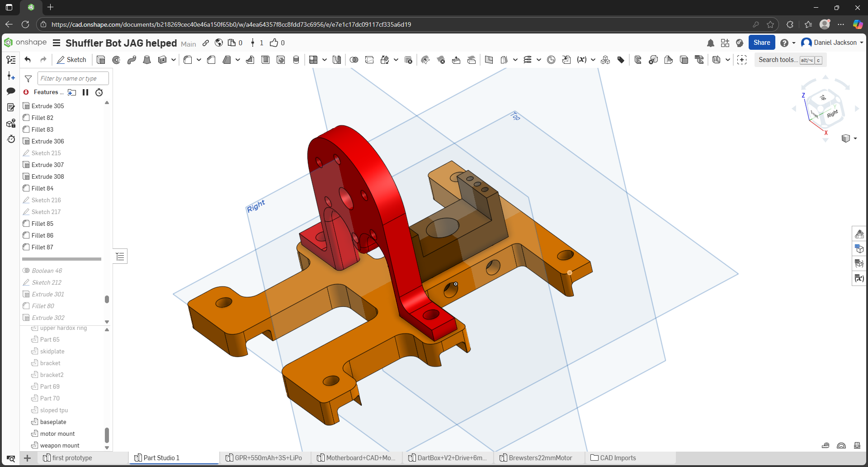Click the rollback bar in feature list
The image size is (868, 467).
pyautogui.click(x=61, y=259)
